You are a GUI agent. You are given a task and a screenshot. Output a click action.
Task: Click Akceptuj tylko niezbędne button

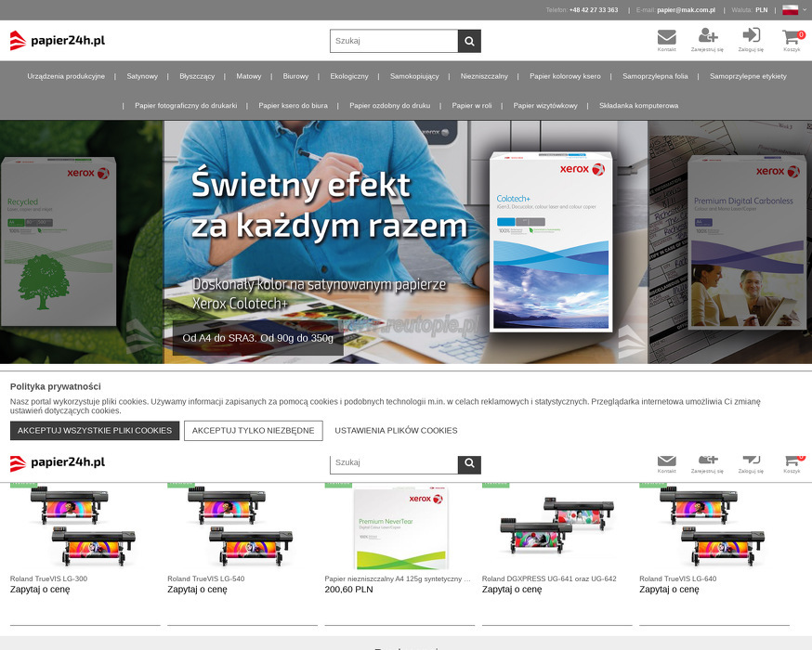click(254, 431)
